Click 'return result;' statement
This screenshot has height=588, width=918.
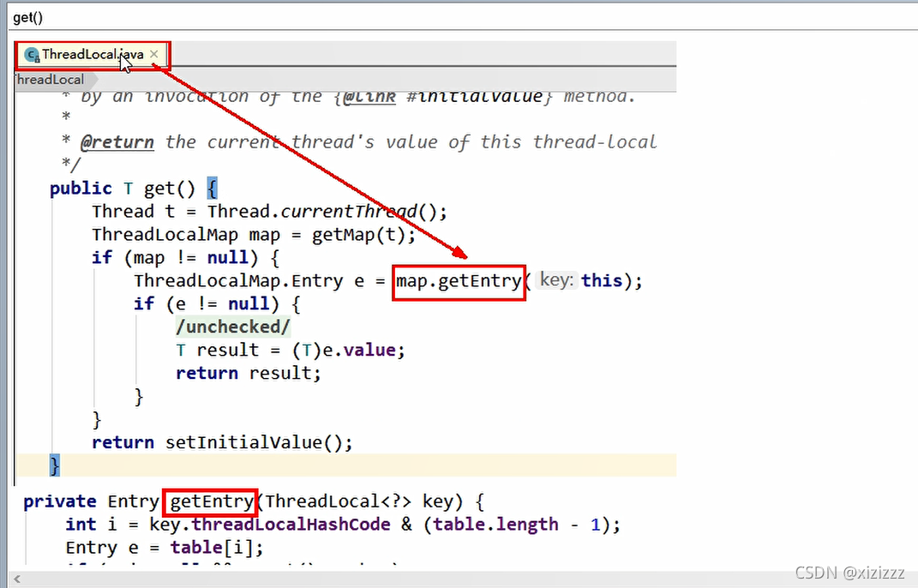coord(249,373)
